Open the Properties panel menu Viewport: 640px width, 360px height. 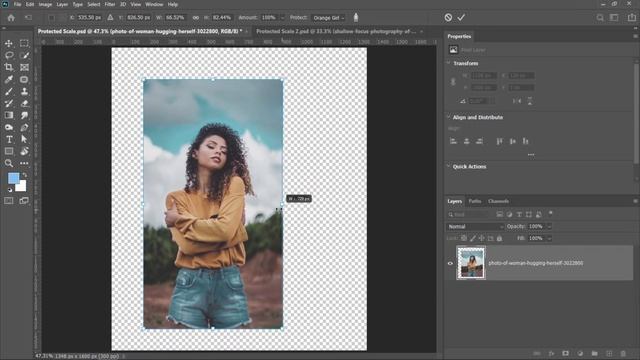click(x=636, y=36)
